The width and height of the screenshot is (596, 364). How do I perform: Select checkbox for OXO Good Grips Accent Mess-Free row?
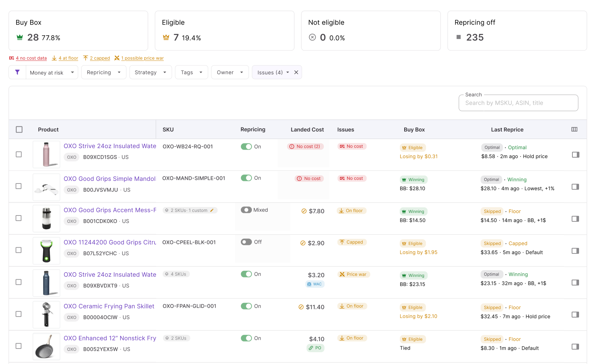(19, 218)
